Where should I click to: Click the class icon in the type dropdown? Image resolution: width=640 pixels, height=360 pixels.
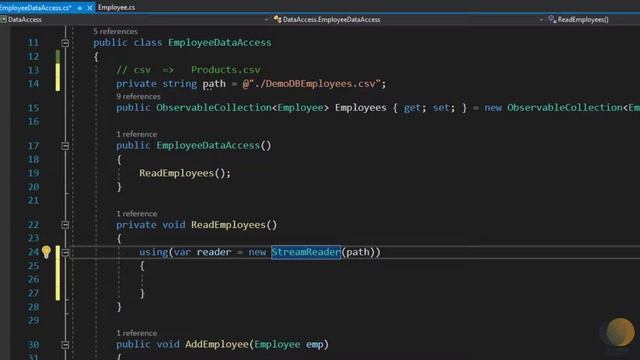pos(278,19)
